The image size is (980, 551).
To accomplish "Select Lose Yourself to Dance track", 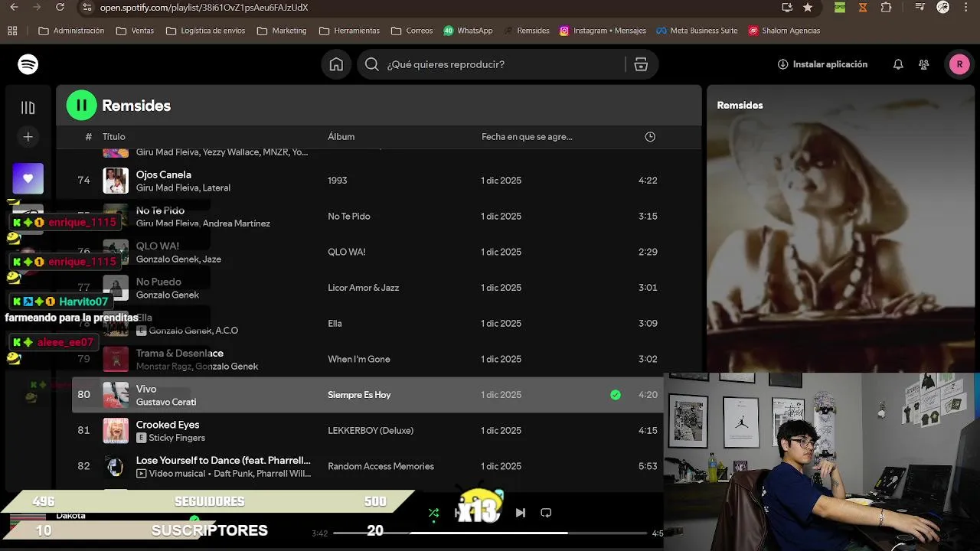I will [224, 460].
